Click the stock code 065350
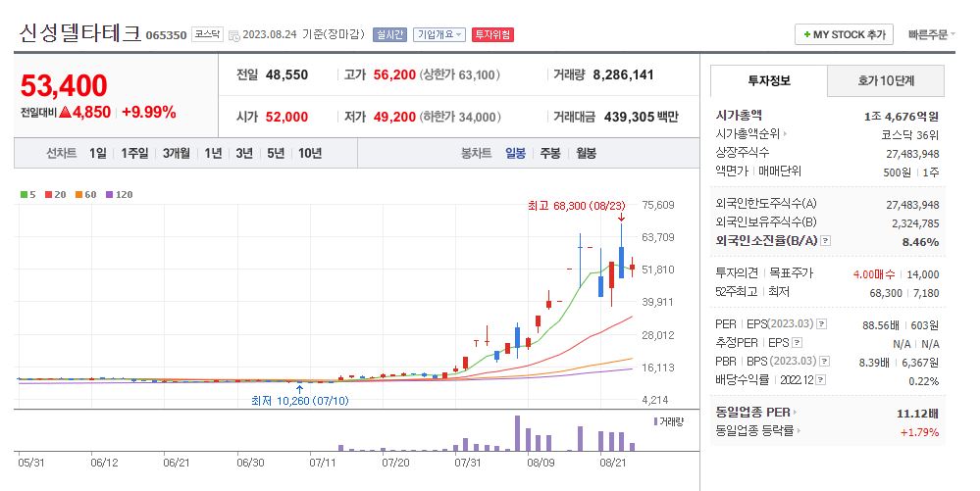The image size is (980, 491). (x=166, y=35)
